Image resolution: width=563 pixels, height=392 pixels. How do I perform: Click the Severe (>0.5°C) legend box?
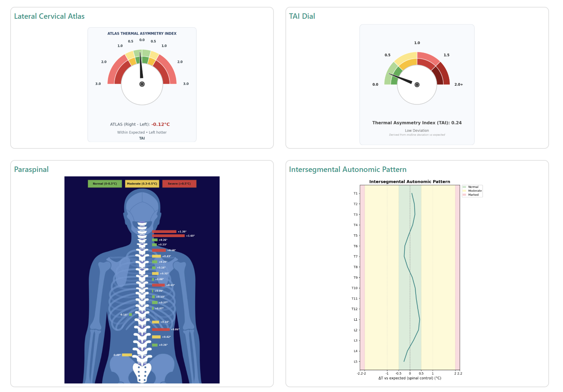point(179,184)
